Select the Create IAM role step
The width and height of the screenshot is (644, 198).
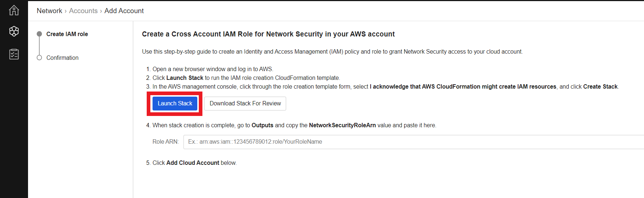coord(67,34)
